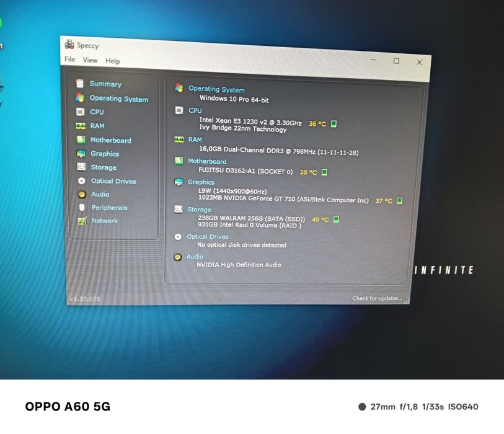Open the Audio sidebar section
504x434 pixels.
(100, 194)
